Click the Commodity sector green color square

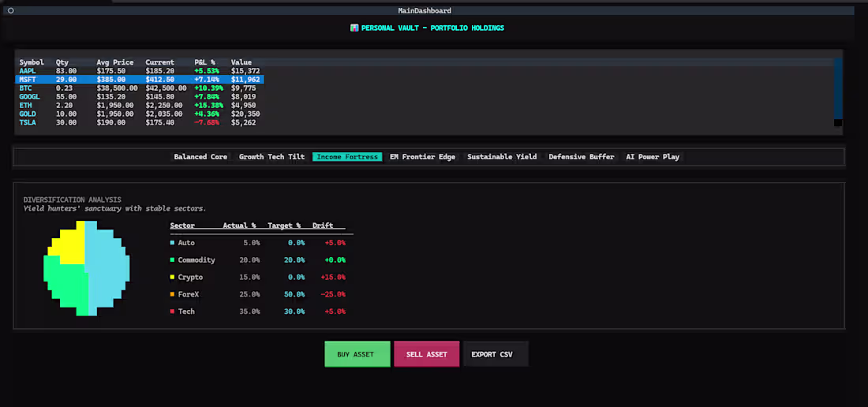tap(172, 260)
